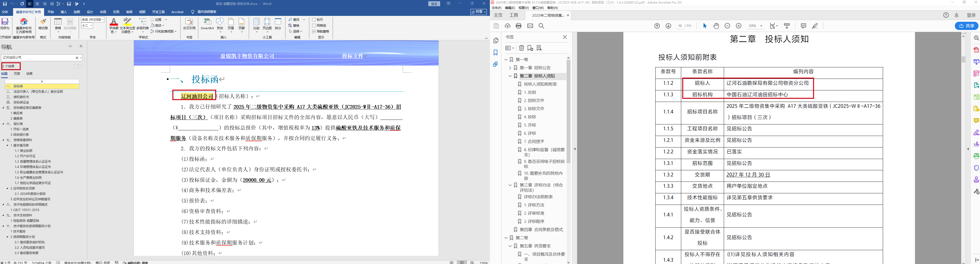980x264 pixels.
Task: Click the Acrobat notifications bell icon
Action: coord(956,15)
